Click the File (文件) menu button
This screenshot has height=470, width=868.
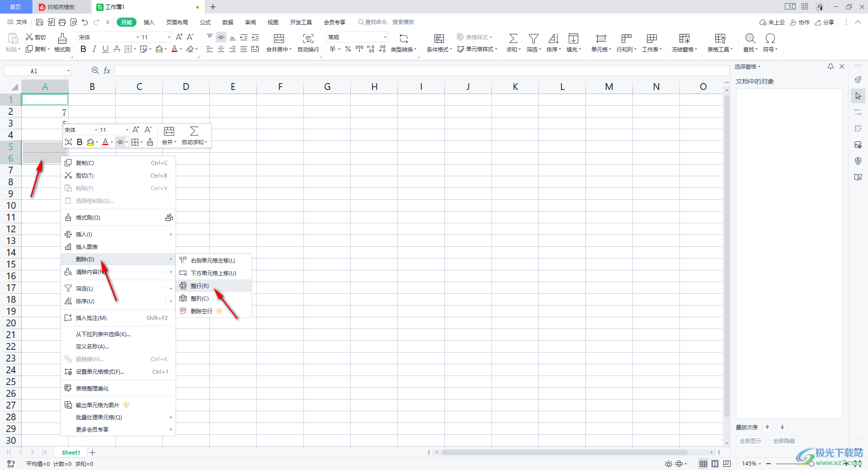17,22
